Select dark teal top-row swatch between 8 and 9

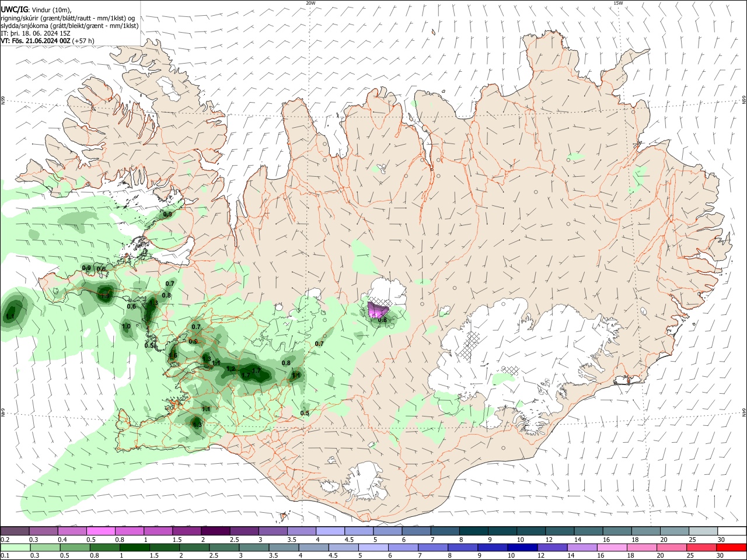[x=473, y=531]
